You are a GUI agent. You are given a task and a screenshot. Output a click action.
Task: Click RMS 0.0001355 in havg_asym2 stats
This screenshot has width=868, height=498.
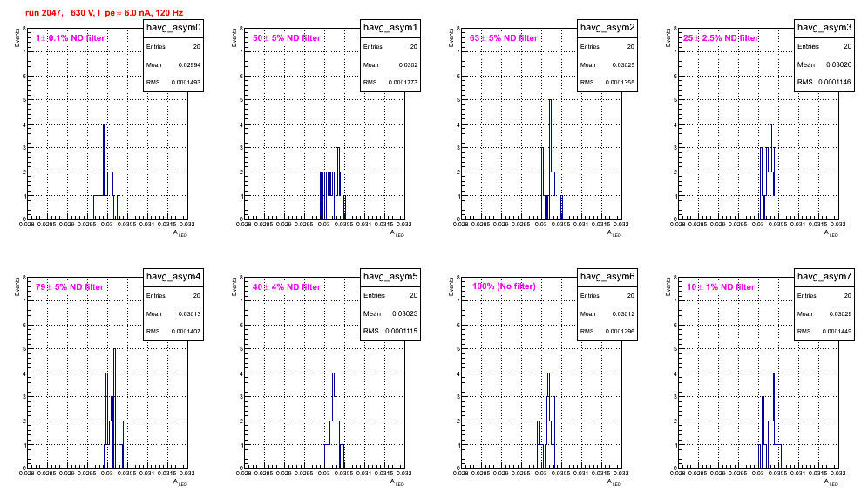click(x=607, y=82)
